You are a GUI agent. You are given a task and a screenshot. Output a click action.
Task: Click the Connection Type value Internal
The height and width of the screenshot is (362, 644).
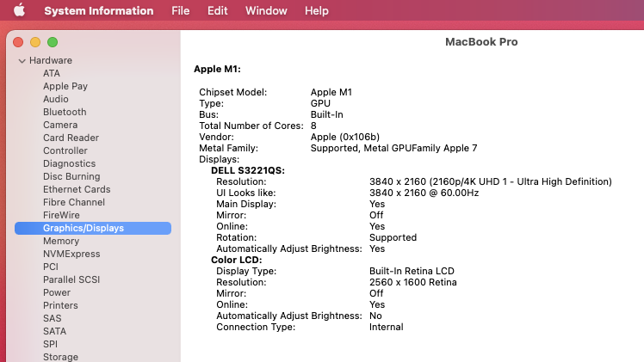386,327
